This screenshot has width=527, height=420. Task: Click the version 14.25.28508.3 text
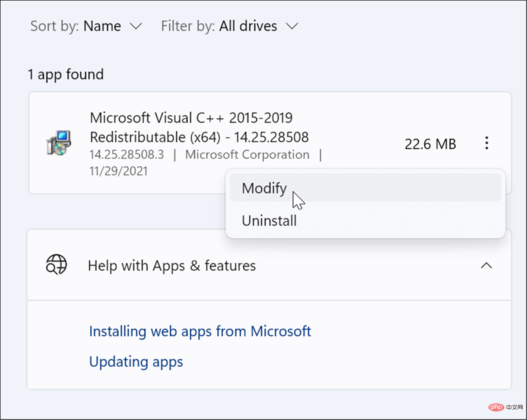point(127,155)
